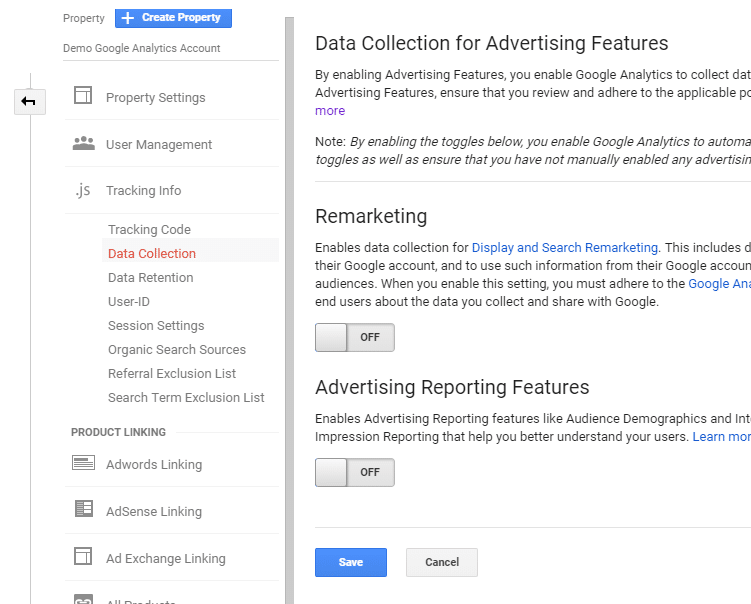Open Tracking Code page
This screenshot has height=604, width=751.
(x=149, y=229)
